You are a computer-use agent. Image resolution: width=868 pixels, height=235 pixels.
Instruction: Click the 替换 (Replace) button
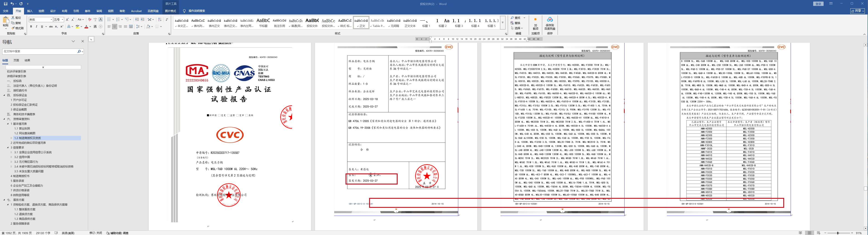point(515,23)
